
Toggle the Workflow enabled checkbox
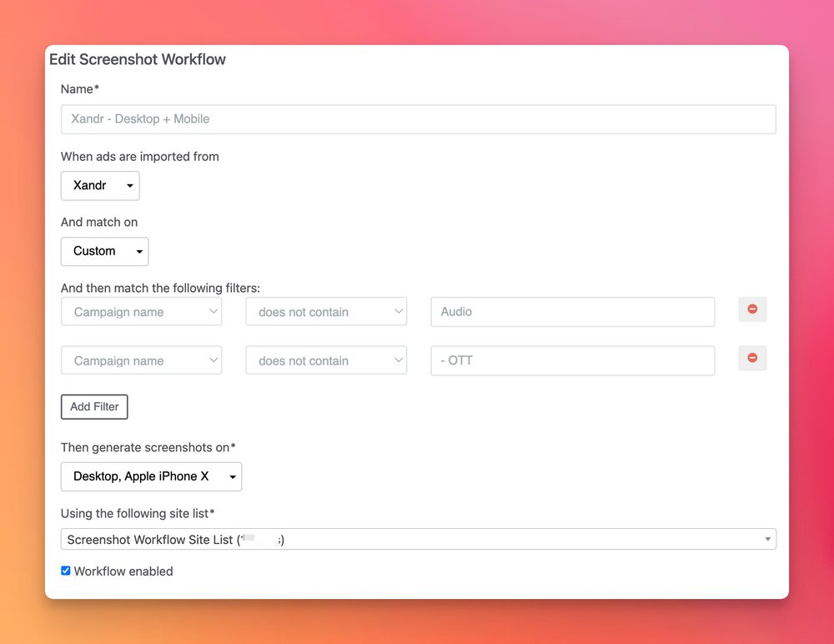coord(65,571)
